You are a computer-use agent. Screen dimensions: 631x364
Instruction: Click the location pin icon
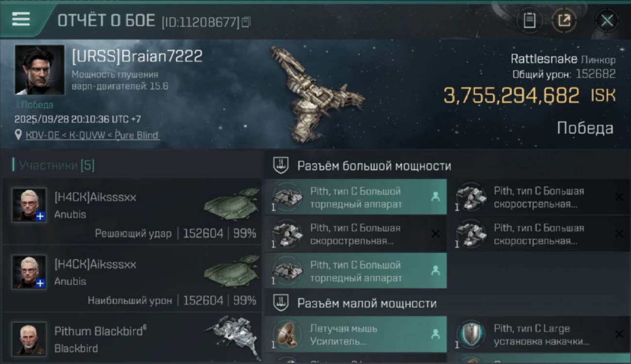click(x=18, y=135)
